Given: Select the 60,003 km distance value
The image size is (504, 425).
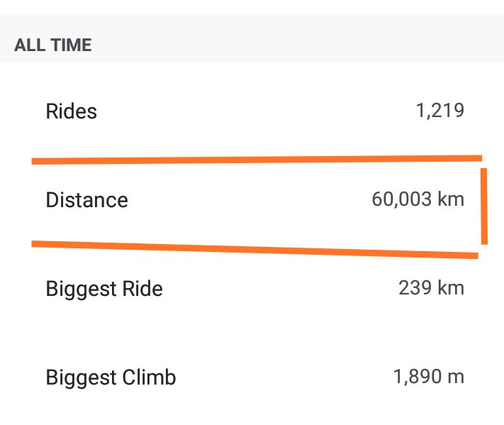Looking at the screenshot, I should click(418, 199).
